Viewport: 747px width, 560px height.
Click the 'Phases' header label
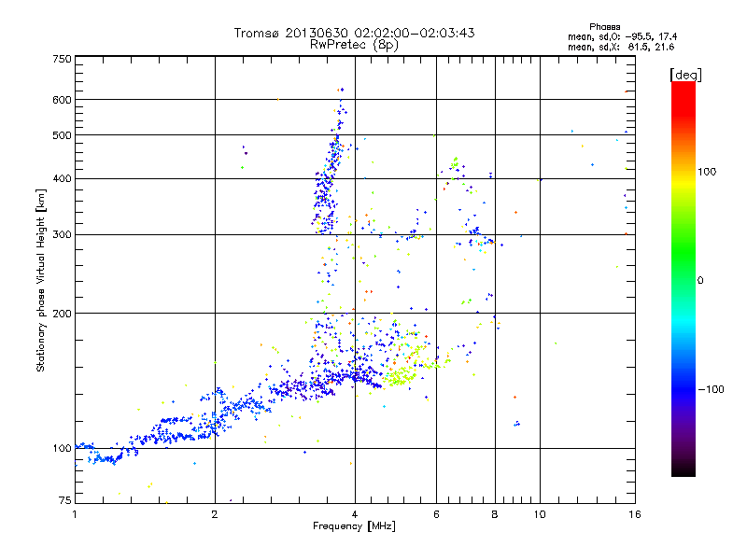(x=604, y=27)
